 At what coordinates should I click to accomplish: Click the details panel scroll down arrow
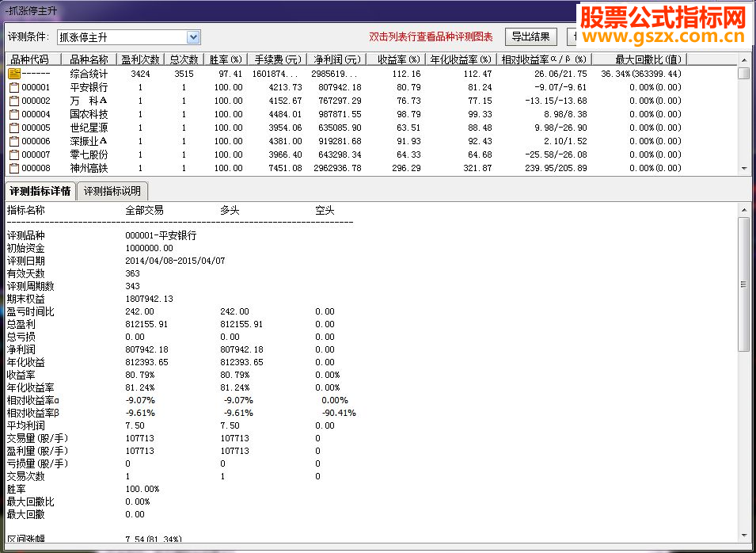point(744,535)
